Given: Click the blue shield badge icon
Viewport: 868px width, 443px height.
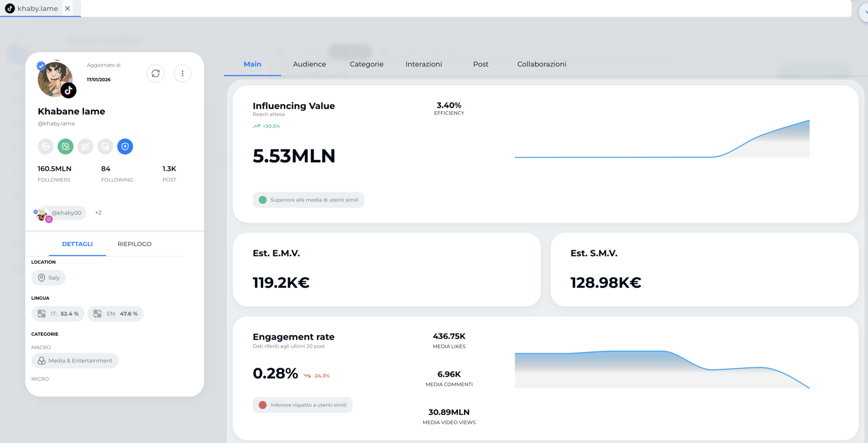Looking at the screenshot, I should click(x=125, y=146).
